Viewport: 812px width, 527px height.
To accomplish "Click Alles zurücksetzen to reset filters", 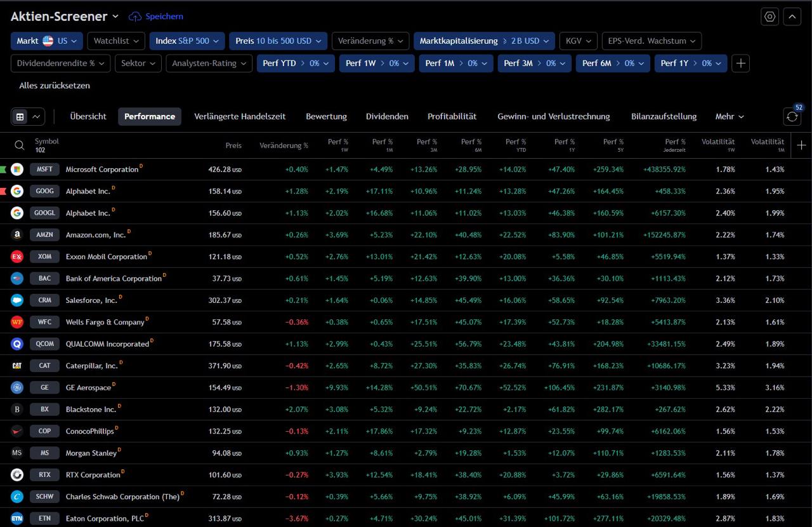I will point(55,86).
